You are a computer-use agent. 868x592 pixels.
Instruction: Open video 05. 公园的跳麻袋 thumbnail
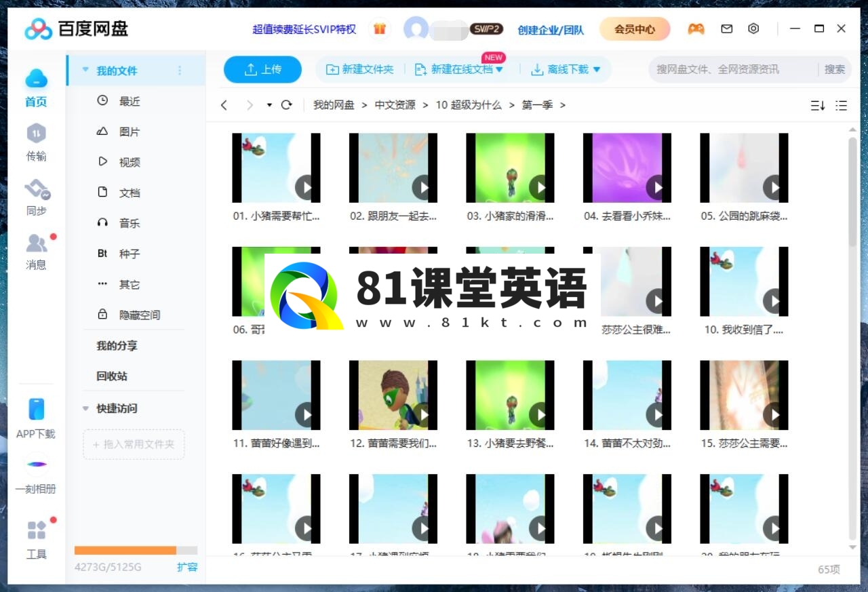[x=744, y=167]
